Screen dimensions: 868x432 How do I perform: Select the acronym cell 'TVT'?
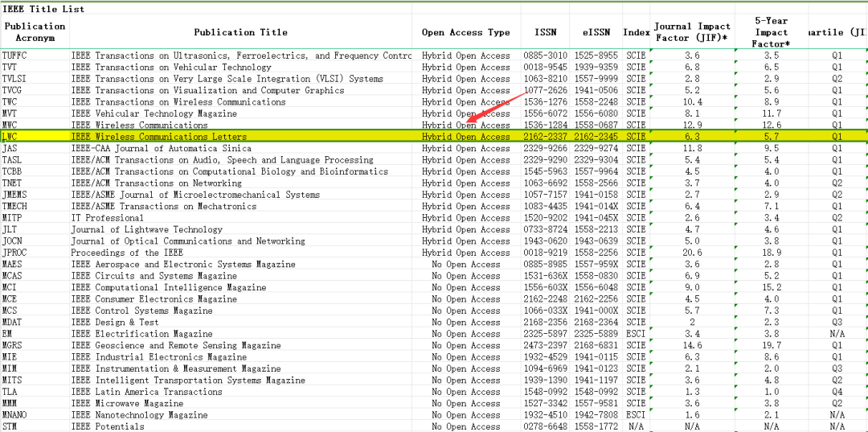35,67
